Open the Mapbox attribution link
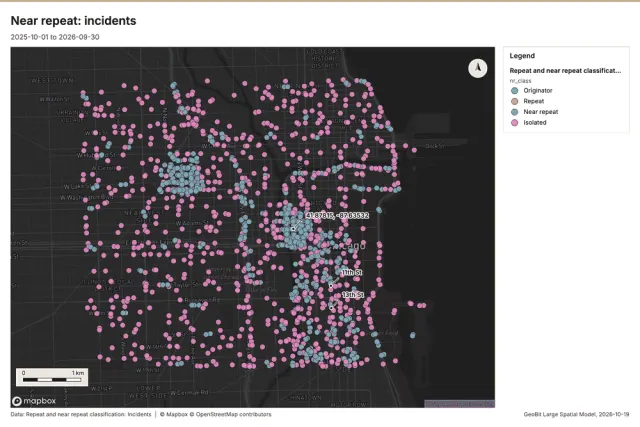Viewport: 640px width, 427px height. 173,414
